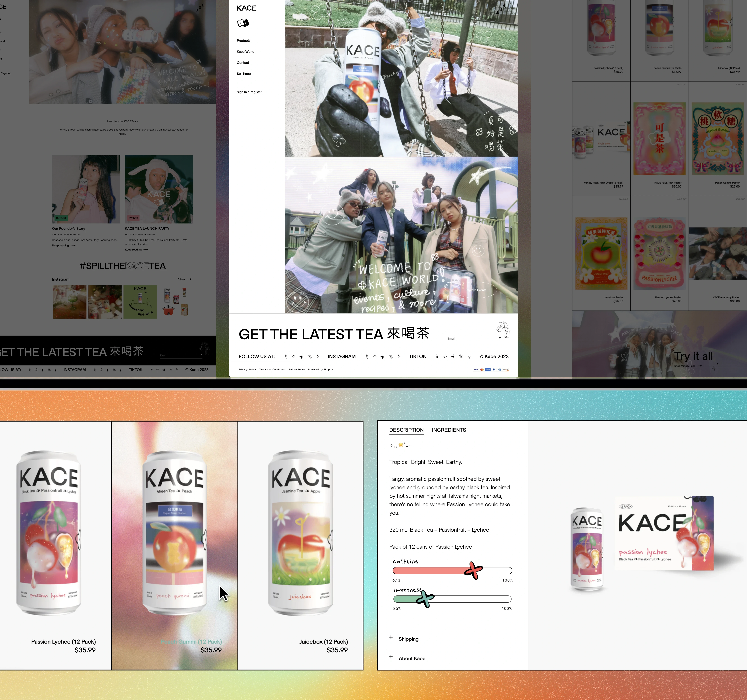This screenshot has height=700, width=747.
Task: Open Our Founder's Story blog thumbnail
Action: [x=86, y=190]
